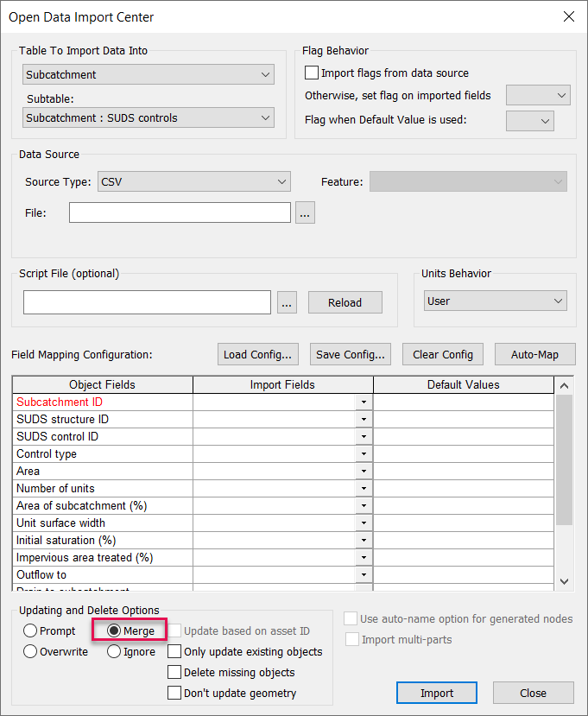Check Delete missing objects
Viewport: 588px width, 716px height.
174,672
